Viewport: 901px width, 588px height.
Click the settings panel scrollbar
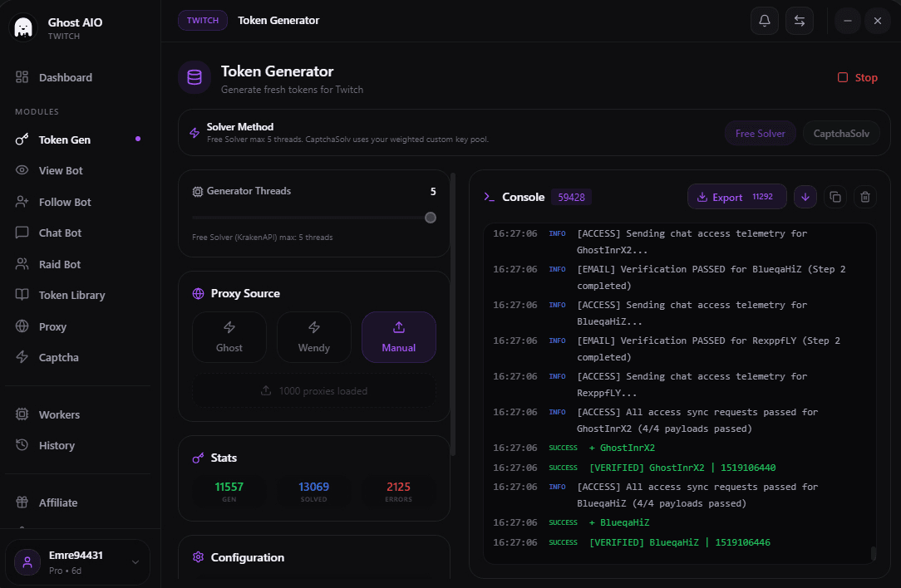click(453, 315)
